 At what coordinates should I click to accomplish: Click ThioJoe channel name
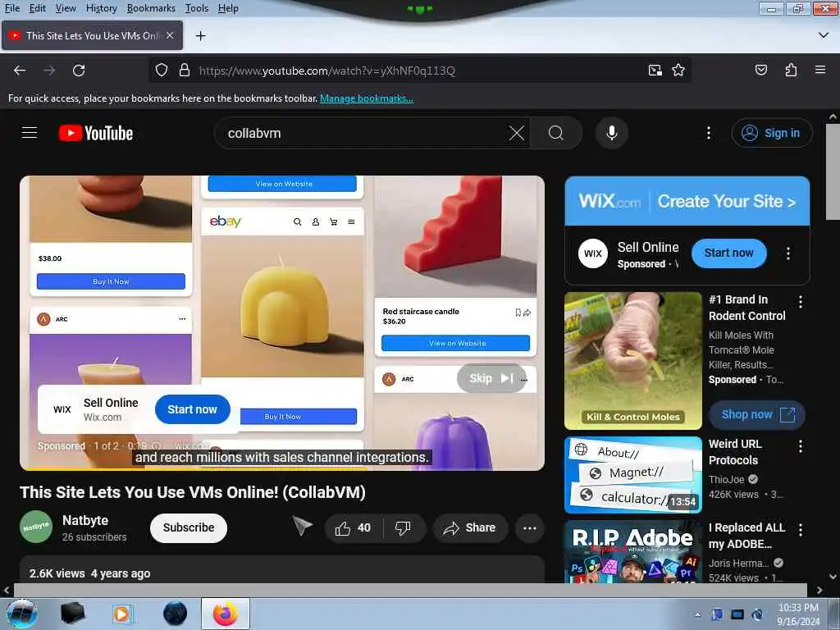pos(727,479)
